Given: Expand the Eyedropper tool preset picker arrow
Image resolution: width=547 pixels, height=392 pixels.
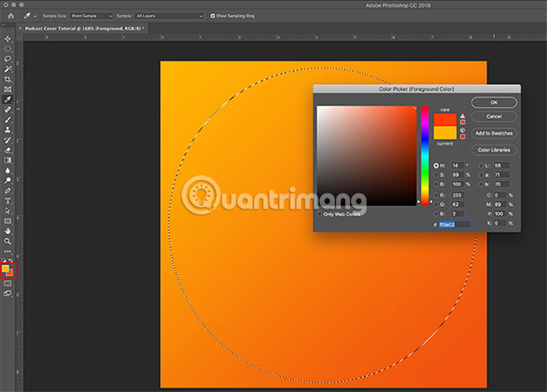Looking at the screenshot, I should coord(35,16).
